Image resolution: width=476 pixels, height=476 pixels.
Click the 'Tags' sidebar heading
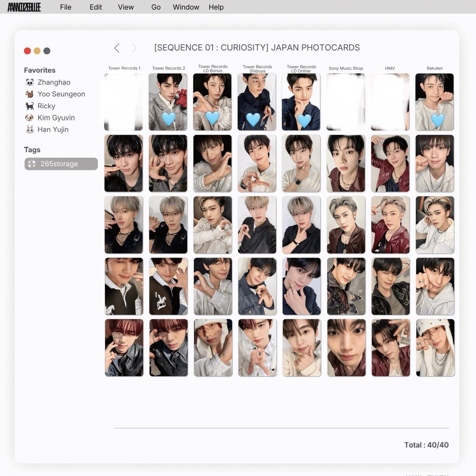pos(32,150)
